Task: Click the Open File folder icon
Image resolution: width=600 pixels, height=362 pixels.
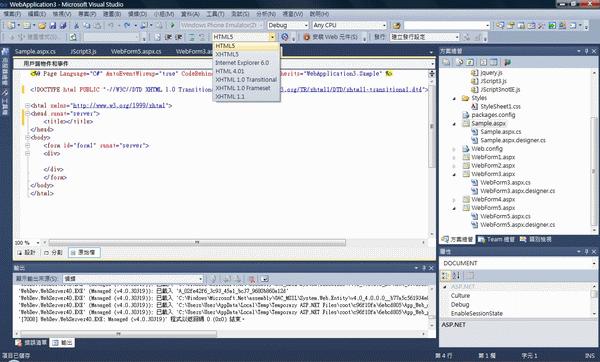Action: point(42,26)
